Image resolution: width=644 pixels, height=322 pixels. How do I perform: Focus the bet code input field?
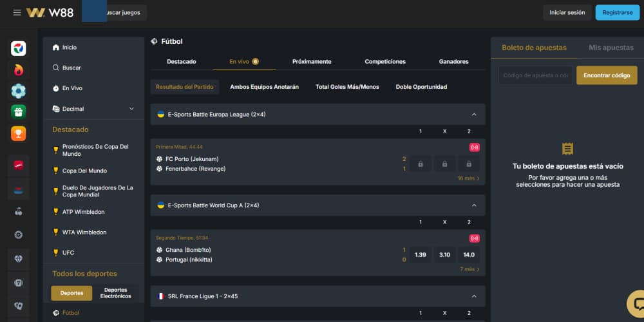(x=536, y=75)
